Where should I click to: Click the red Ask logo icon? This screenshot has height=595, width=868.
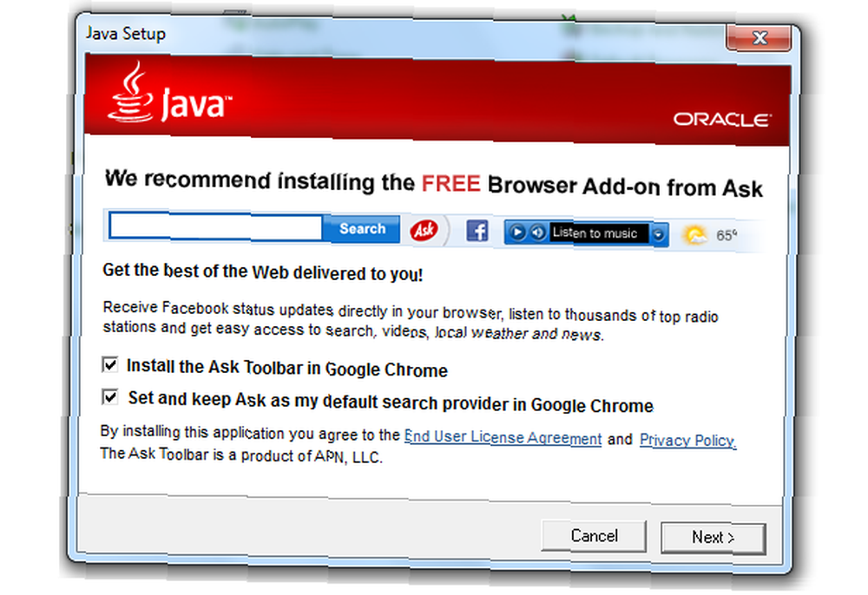pos(424,230)
